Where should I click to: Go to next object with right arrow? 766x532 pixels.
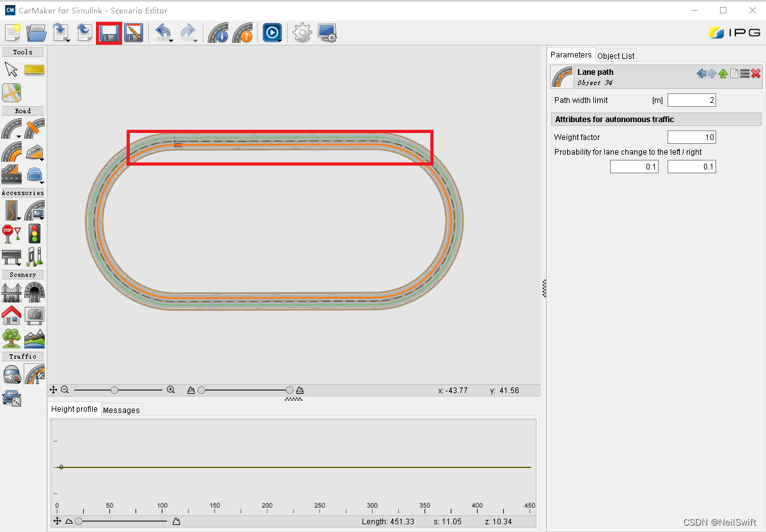[x=712, y=74]
